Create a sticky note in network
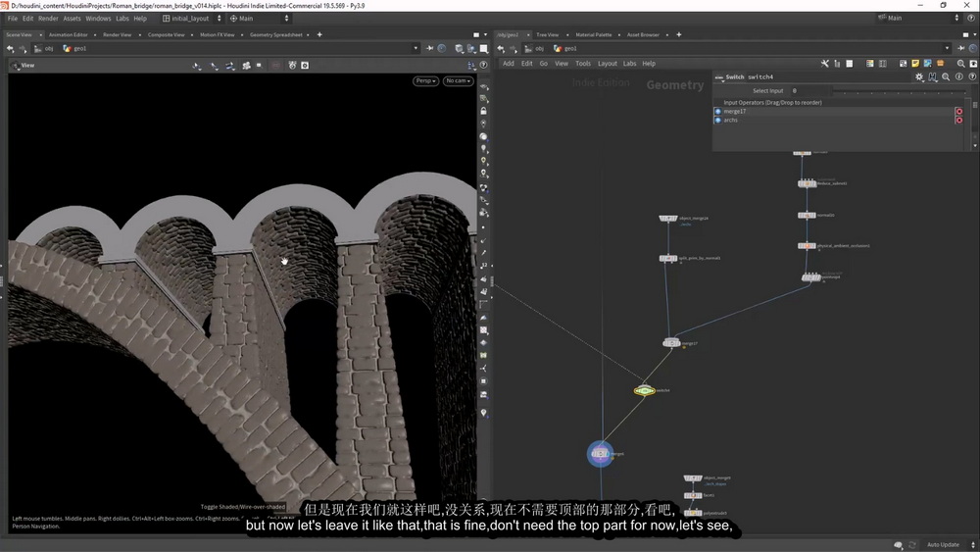The width and height of the screenshot is (980, 552). pos(915,63)
